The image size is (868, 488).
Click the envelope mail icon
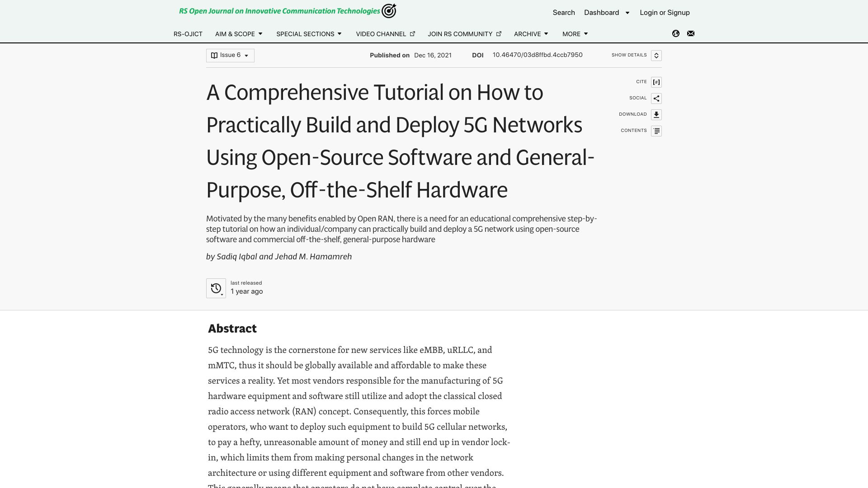click(x=691, y=33)
